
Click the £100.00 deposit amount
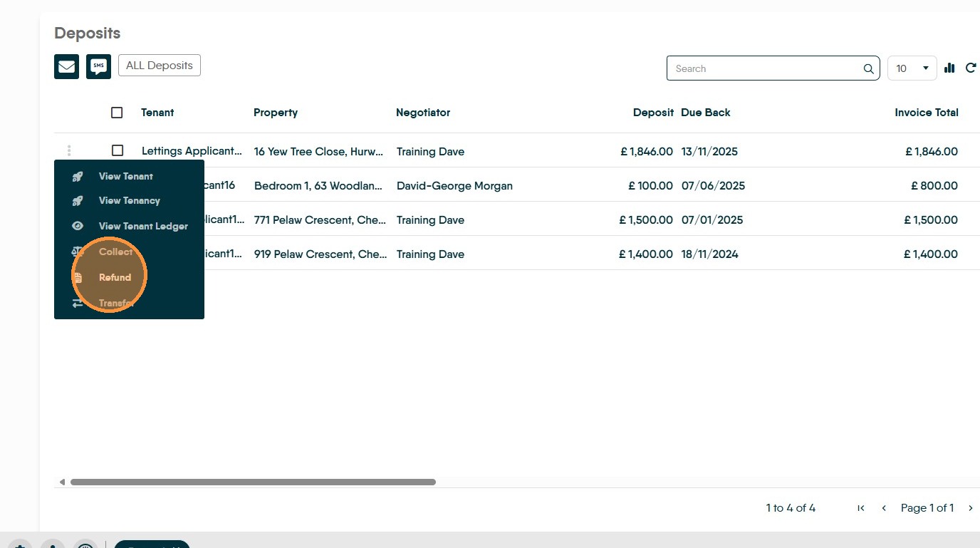coord(650,186)
